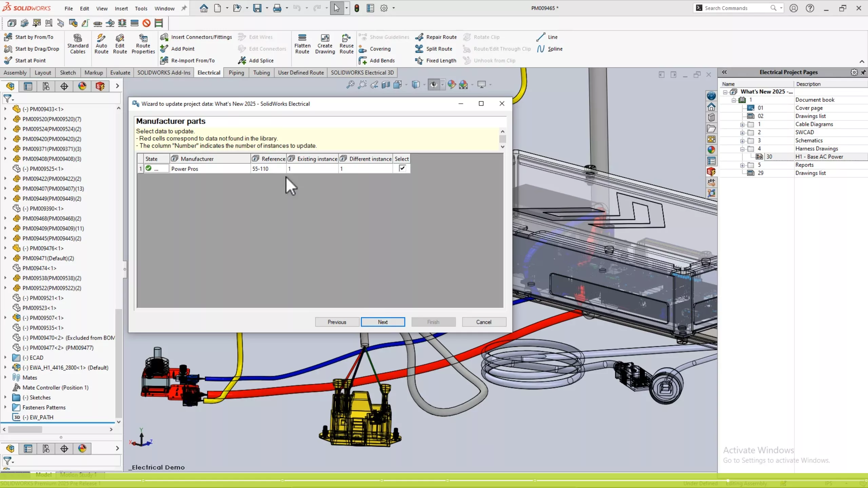Expand the Reports folder in project pages
868x488 pixels.
click(x=742, y=165)
